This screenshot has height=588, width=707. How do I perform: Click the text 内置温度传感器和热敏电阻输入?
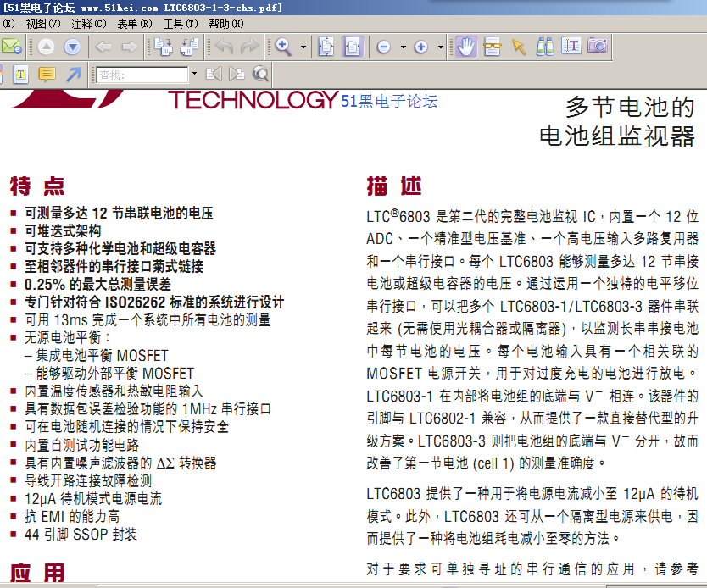coord(114,391)
